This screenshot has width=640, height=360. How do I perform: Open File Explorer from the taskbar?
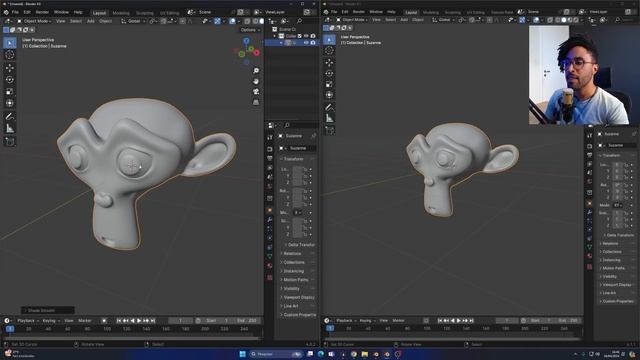pyautogui.click(x=364, y=354)
